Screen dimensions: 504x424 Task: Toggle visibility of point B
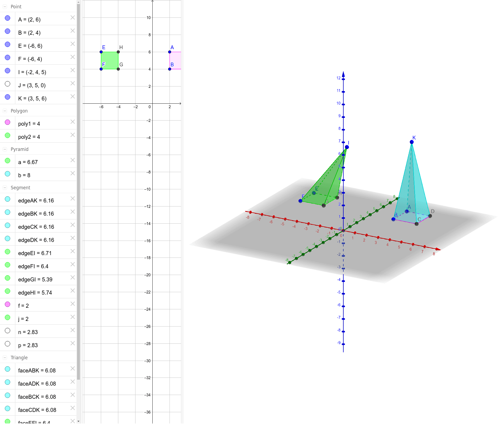pyautogui.click(x=8, y=31)
